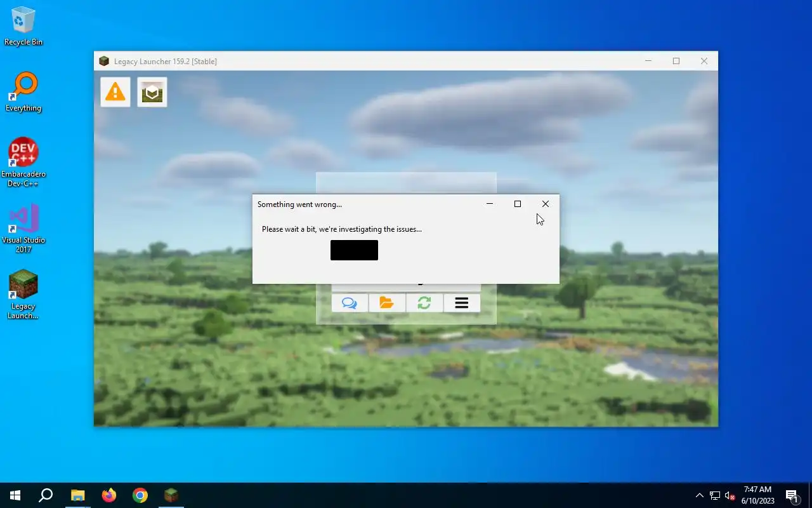Launch Firefox from the taskbar

point(109,495)
